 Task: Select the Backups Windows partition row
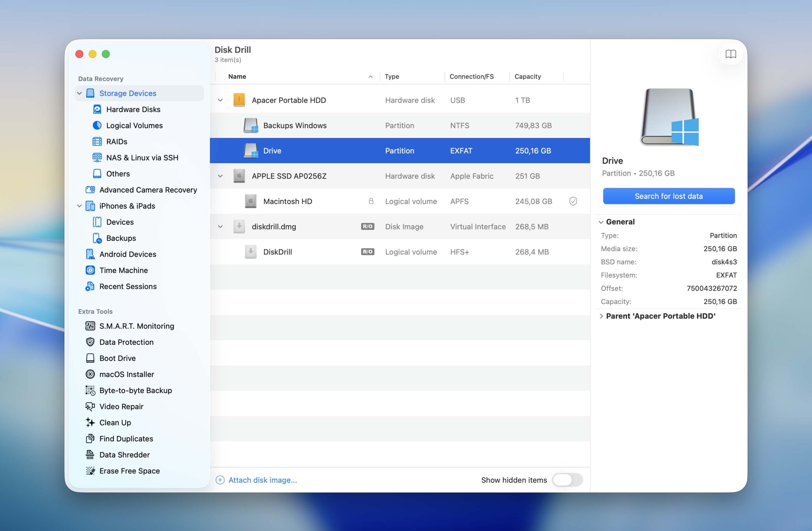[400, 125]
